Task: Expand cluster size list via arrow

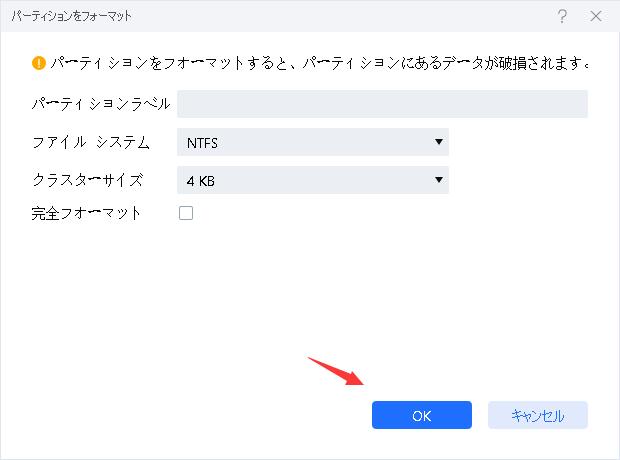Action: (x=439, y=180)
